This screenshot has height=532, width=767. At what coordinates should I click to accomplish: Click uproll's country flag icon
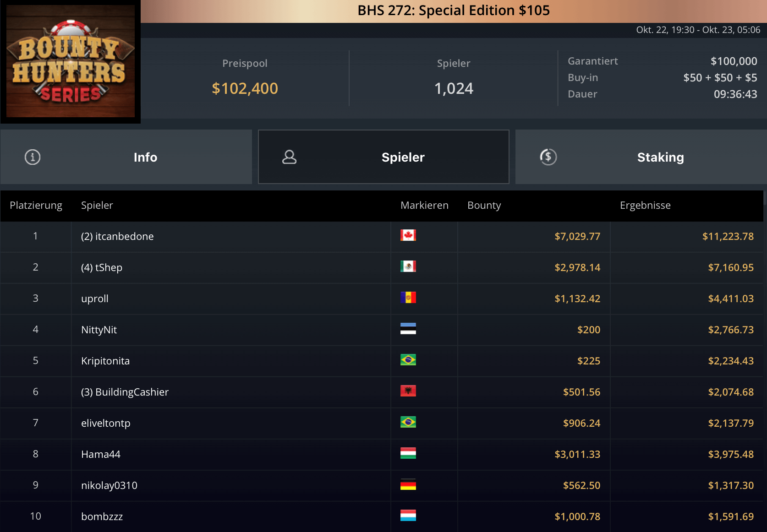point(408,298)
